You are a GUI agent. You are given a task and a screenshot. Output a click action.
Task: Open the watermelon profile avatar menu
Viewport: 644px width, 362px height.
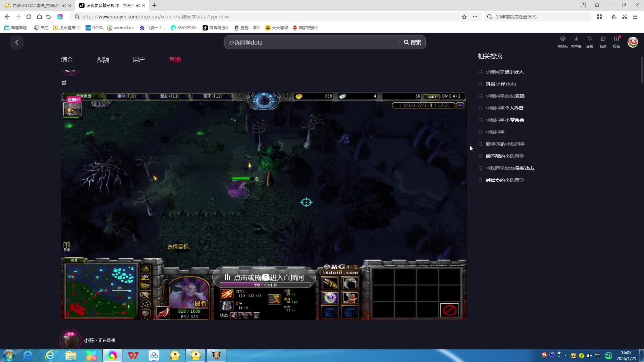633,42
